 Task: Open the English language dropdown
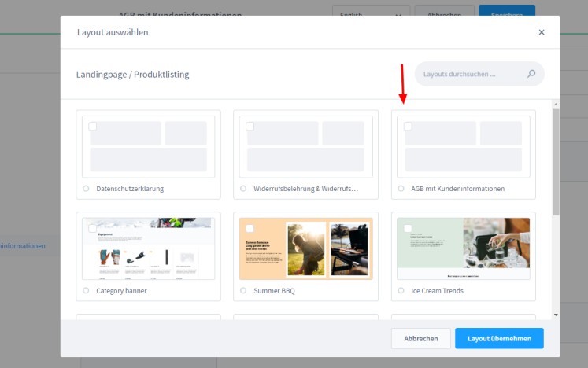tap(371, 14)
